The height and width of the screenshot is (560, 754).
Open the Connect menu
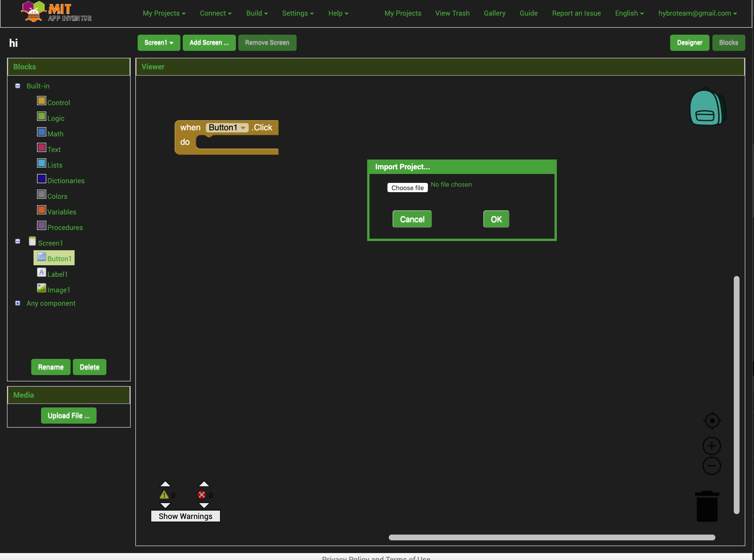pos(215,13)
